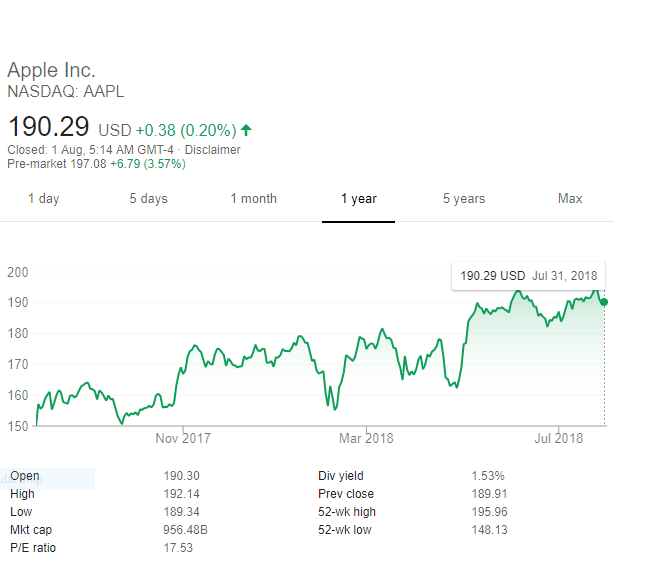Image resolution: width=655 pixels, height=563 pixels.
Task: Click the green up-arrow price change icon
Action: [246, 130]
